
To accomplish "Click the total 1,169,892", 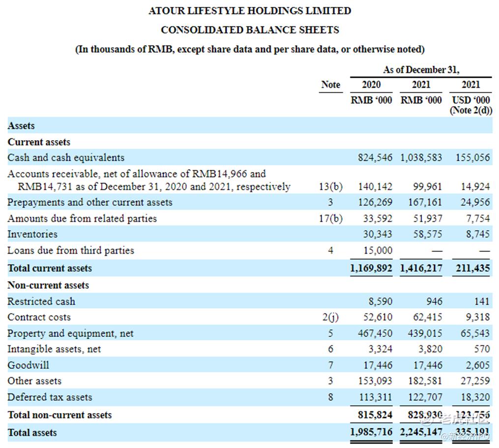I will click(x=371, y=269).
